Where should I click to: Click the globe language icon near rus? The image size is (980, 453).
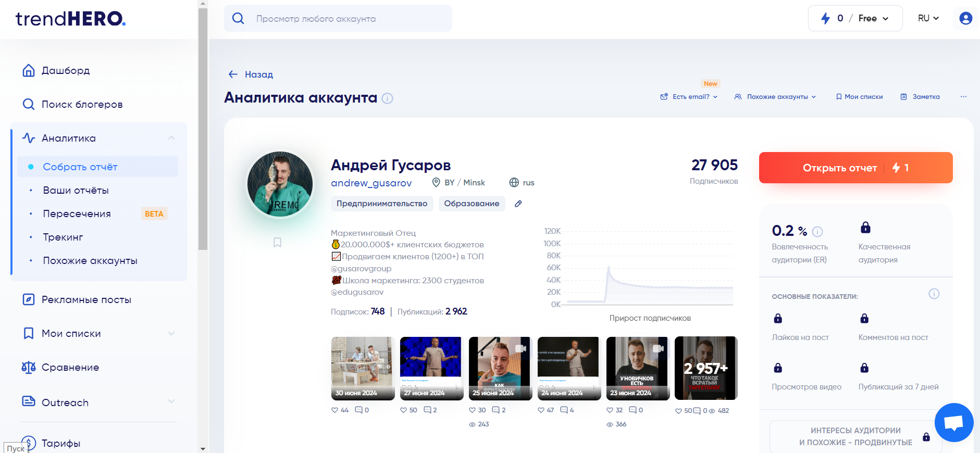pyautogui.click(x=514, y=182)
